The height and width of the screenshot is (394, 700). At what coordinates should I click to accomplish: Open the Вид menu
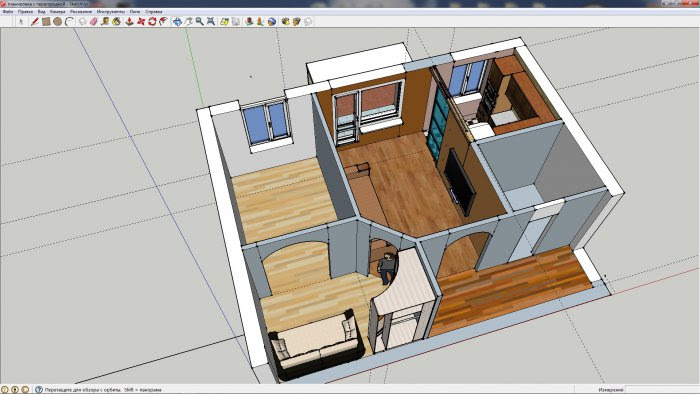pos(42,12)
